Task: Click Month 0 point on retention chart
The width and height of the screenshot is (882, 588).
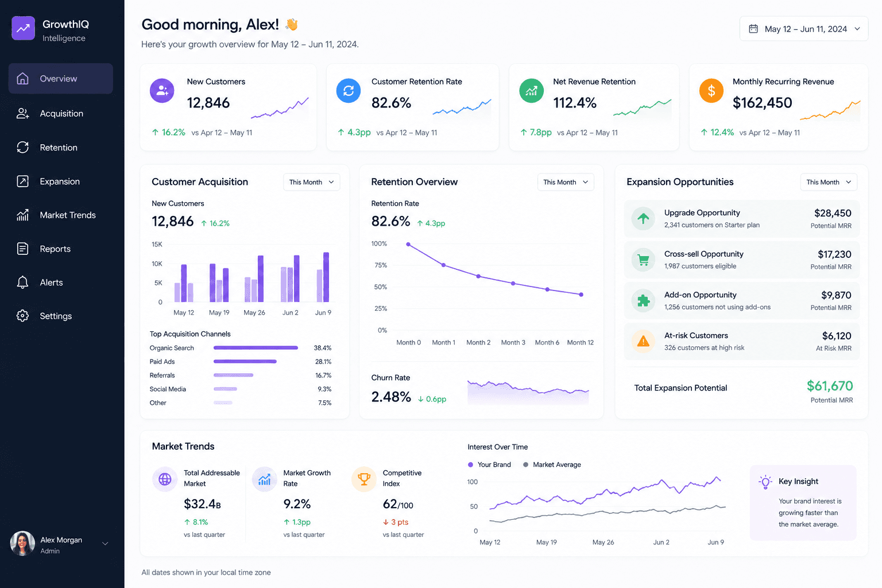Action: [408, 245]
